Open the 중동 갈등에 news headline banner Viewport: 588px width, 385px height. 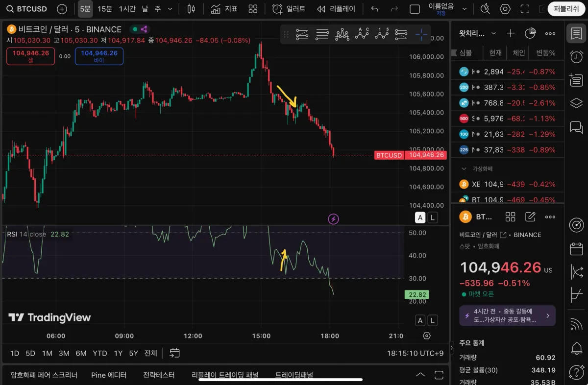pyautogui.click(x=507, y=316)
